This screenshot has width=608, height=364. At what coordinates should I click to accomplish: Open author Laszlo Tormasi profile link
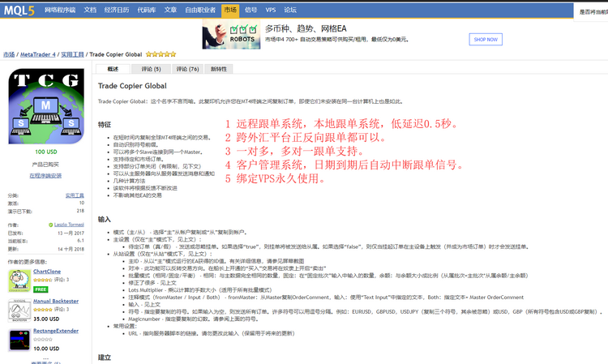(x=69, y=225)
